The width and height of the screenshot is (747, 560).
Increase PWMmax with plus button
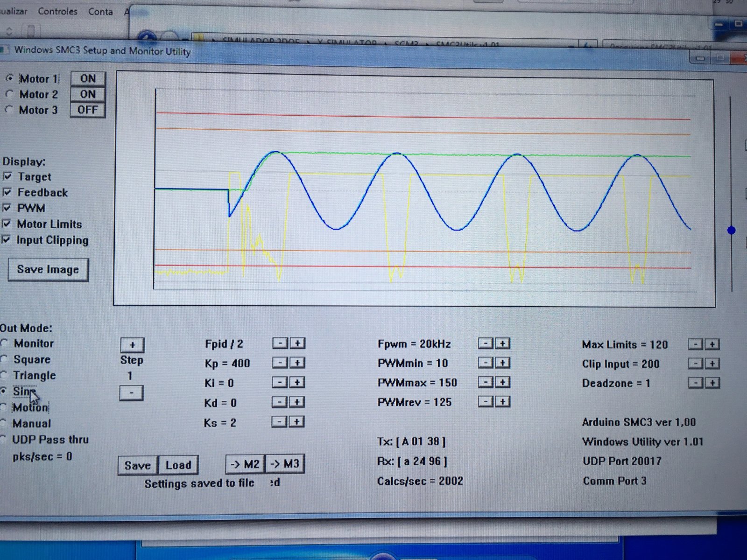[x=503, y=382]
